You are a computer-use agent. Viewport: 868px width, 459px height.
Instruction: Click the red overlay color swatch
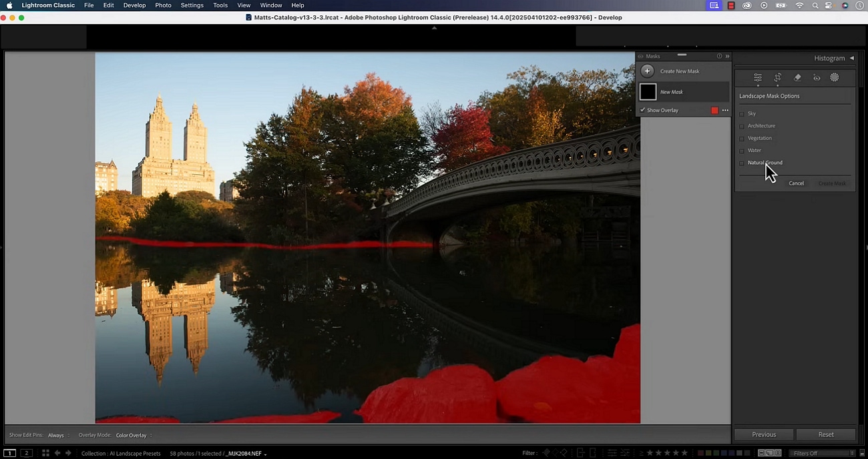(714, 110)
